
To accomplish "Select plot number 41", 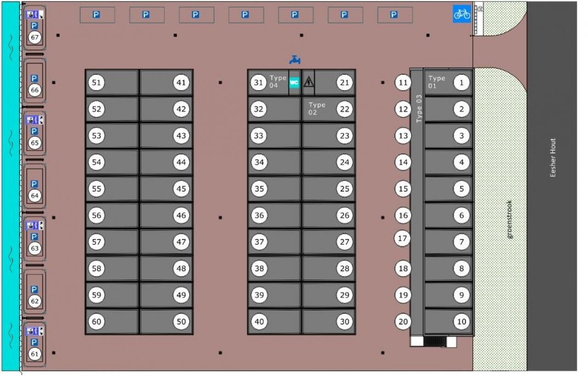I will coord(181,83).
